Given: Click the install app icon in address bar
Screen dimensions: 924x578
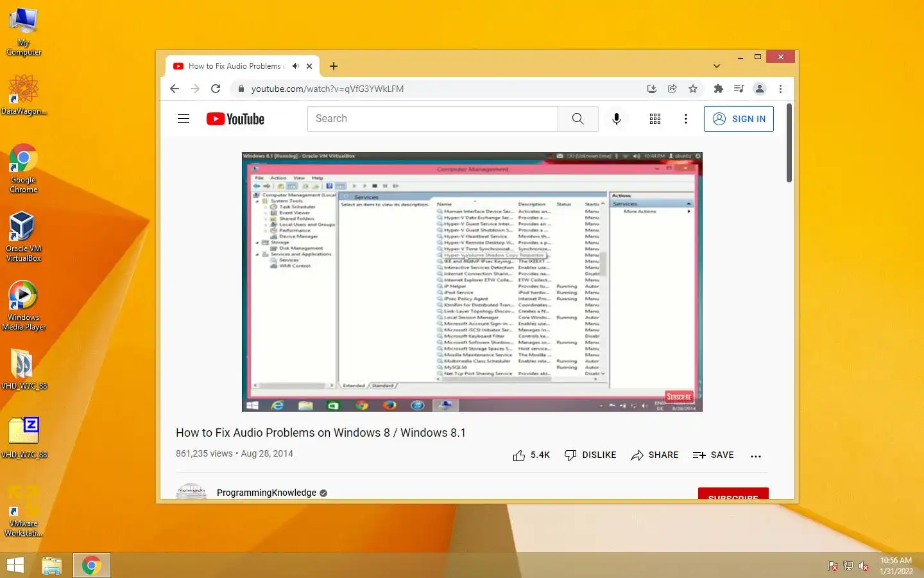Looking at the screenshot, I should [x=652, y=89].
